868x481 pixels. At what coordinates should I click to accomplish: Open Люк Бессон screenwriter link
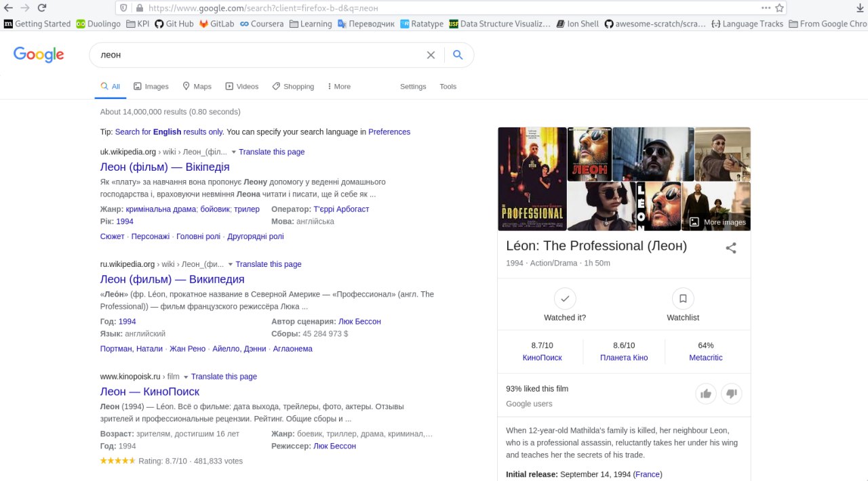pos(359,322)
